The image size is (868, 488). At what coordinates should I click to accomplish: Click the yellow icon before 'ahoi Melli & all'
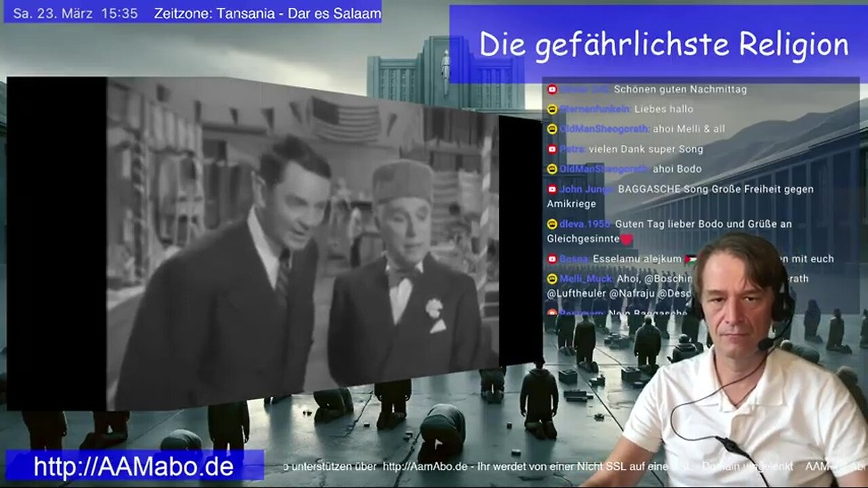coord(552,129)
